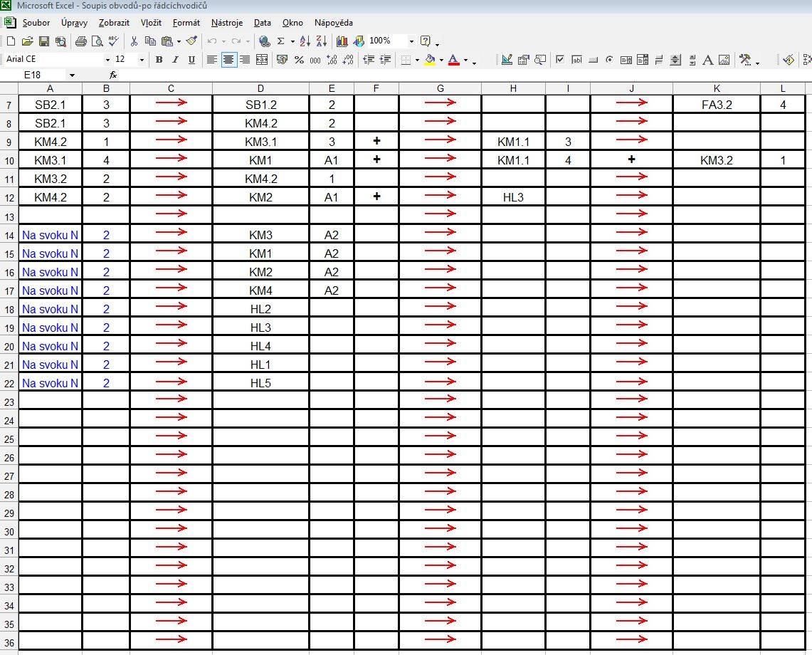812x655 pixels.
Task: Create a new workbook
Action: 11,41
